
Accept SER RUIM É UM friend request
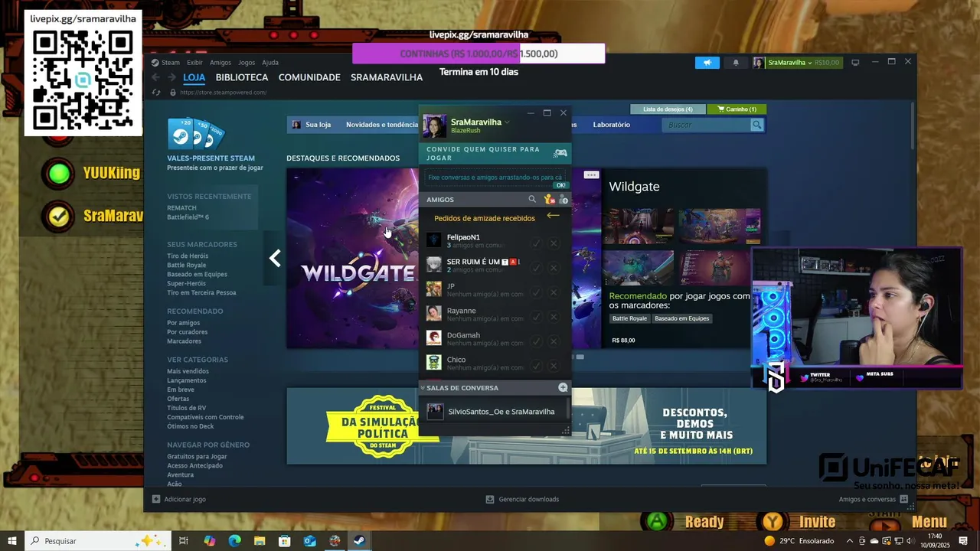536,268
